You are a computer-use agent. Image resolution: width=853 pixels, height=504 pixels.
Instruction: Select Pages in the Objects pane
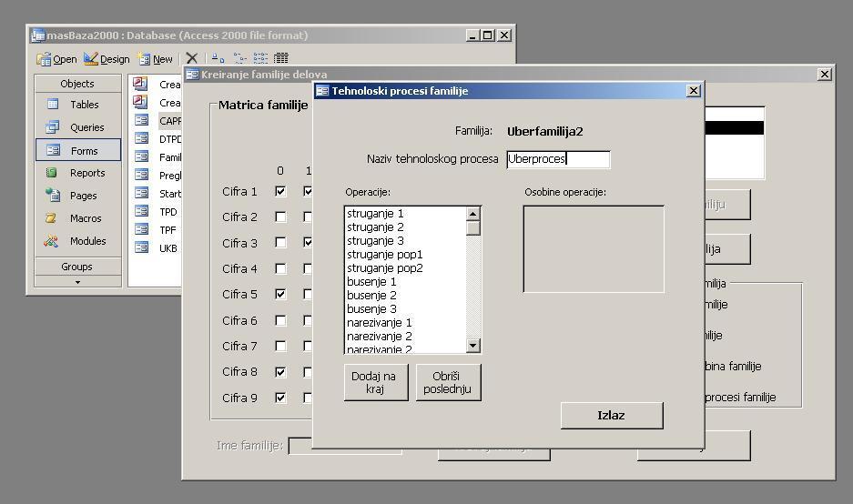[78, 196]
